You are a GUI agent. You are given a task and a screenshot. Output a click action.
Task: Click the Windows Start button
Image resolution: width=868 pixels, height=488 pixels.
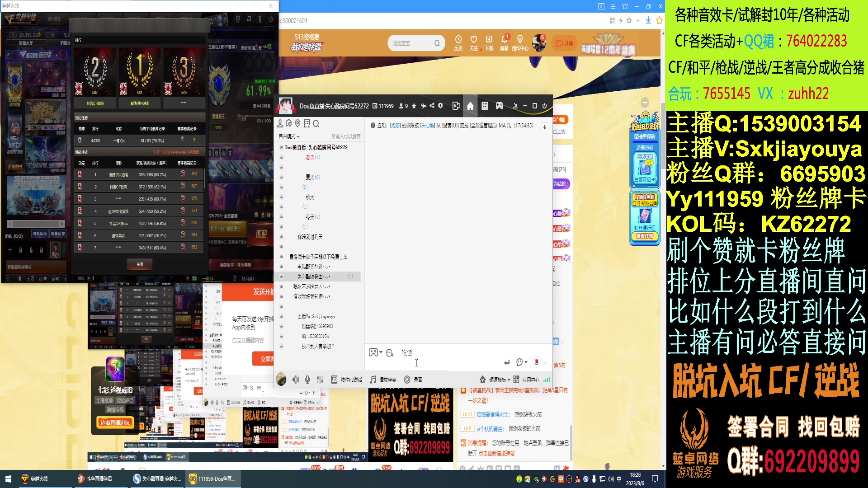point(8,479)
